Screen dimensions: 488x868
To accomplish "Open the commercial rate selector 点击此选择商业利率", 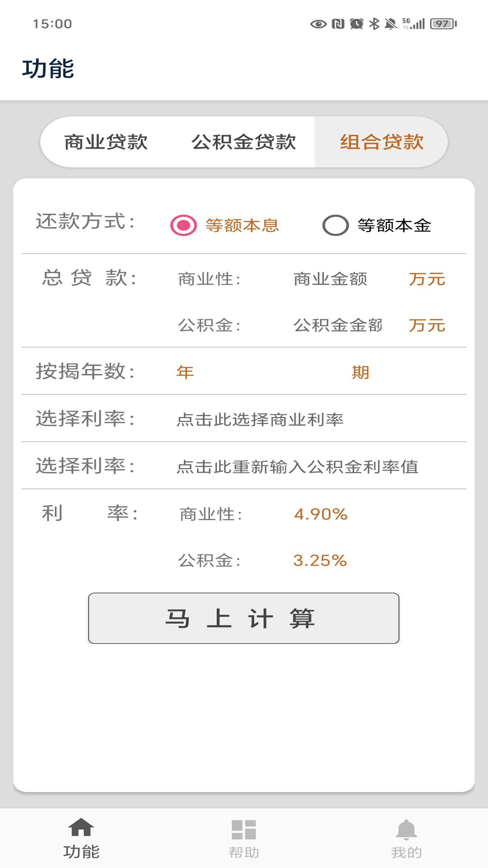I will [260, 420].
